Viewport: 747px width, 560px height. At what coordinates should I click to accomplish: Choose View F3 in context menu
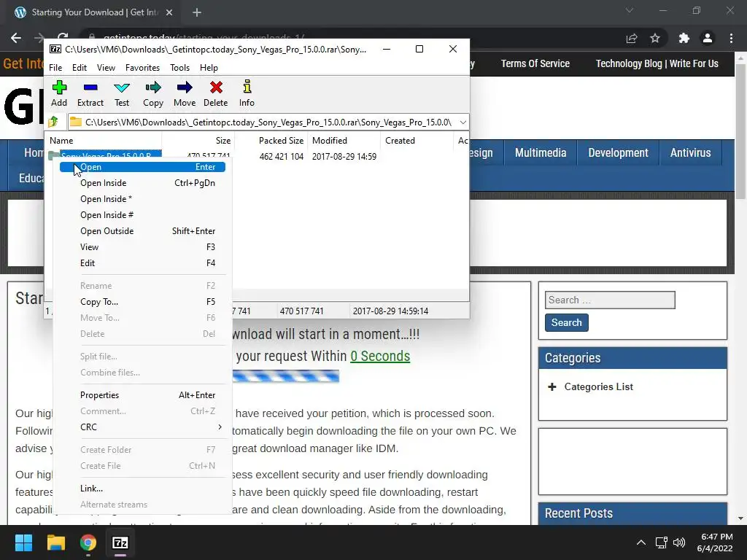[142, 246]
